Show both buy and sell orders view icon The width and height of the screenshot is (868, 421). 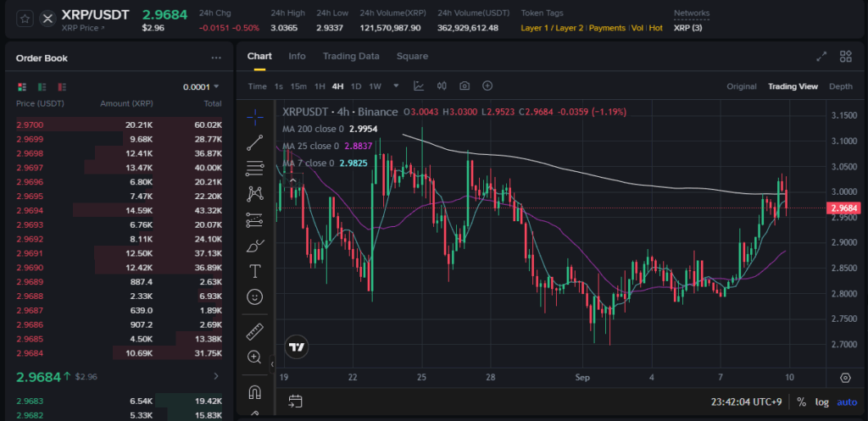click(22, 87)
